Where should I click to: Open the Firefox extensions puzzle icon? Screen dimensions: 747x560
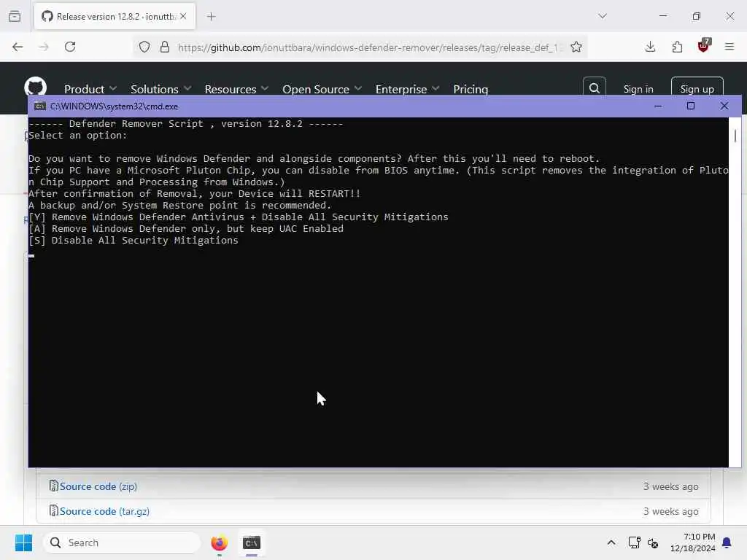click(x=677, y=47)
